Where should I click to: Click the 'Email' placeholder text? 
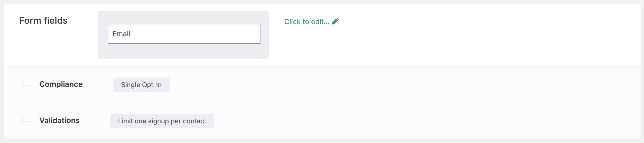[121, 34]
